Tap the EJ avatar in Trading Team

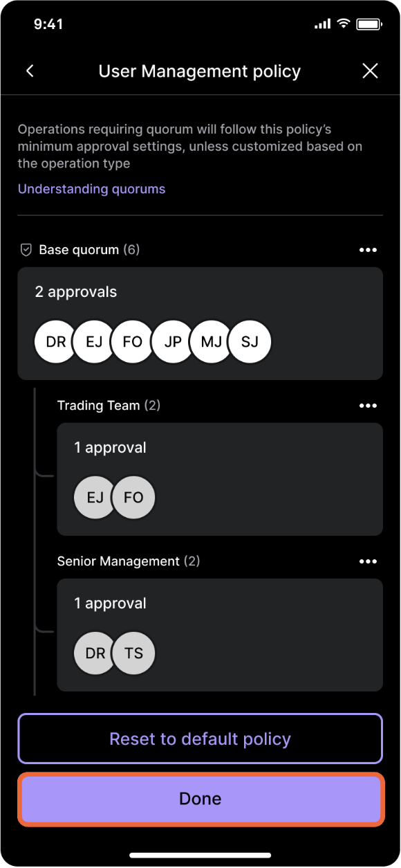[95, 497]
